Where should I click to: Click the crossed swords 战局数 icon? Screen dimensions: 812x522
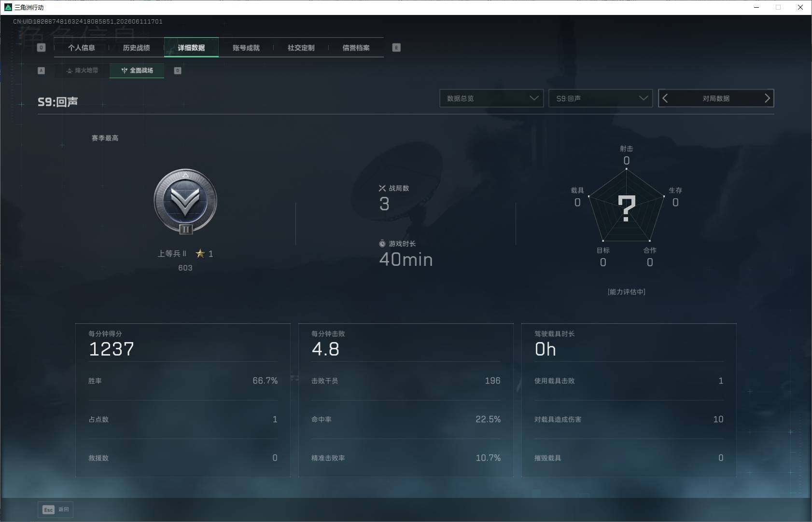[382, 188]
